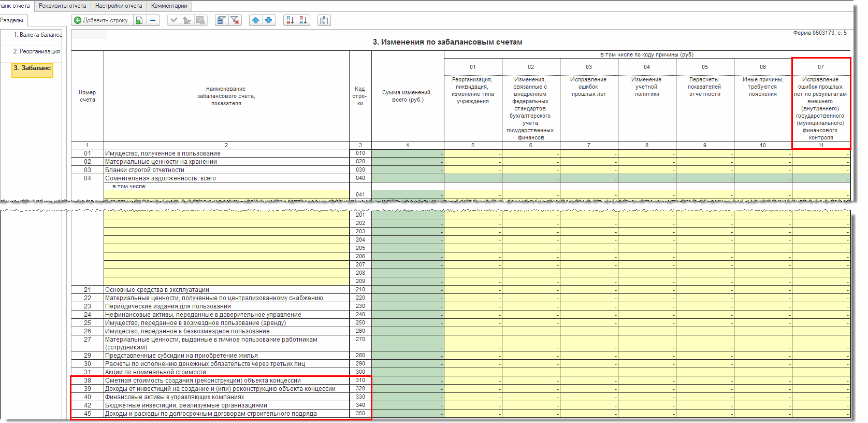The height and width of the screenshot is (423, 868).
Task: Click the column 07 cell for row code 350
Action: (x=821, y=414)
